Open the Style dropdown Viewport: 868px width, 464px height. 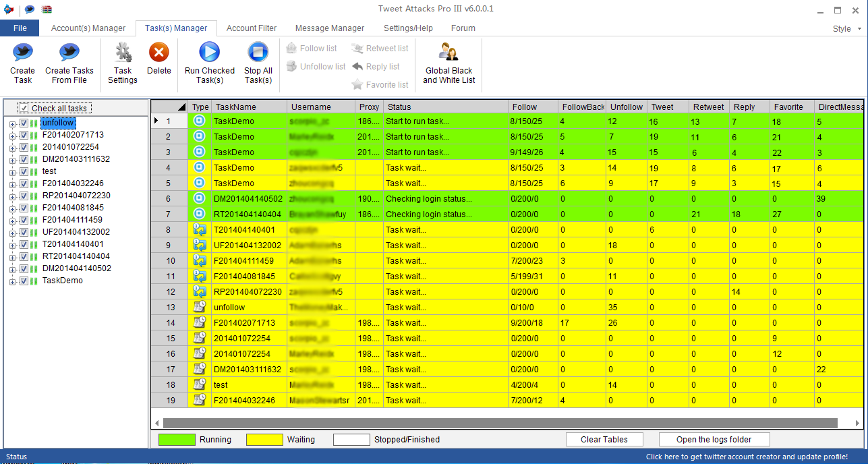point(846,29)
